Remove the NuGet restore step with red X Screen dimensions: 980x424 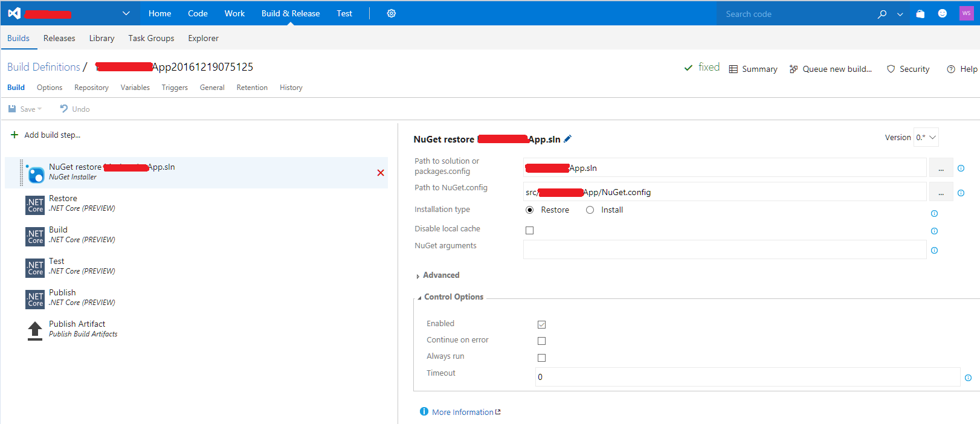coord(381,173)
